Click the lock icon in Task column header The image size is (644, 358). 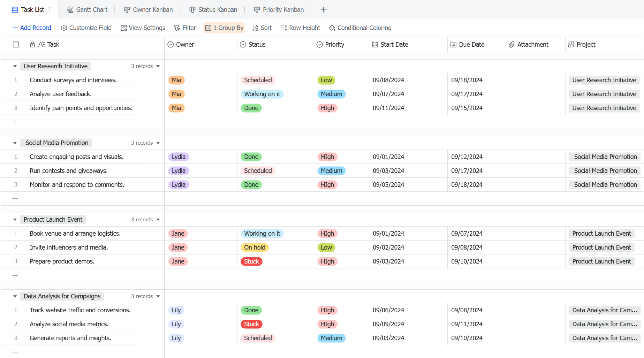coord(32,45)
